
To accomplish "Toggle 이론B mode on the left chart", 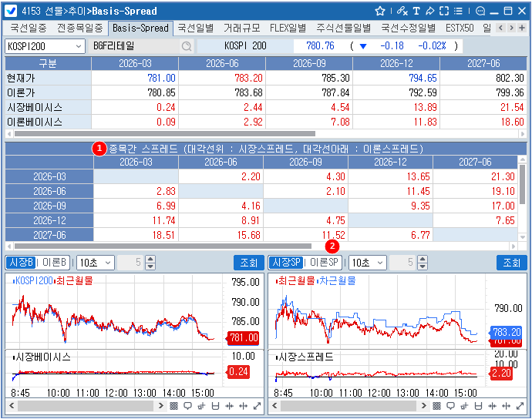I will 56,263.
